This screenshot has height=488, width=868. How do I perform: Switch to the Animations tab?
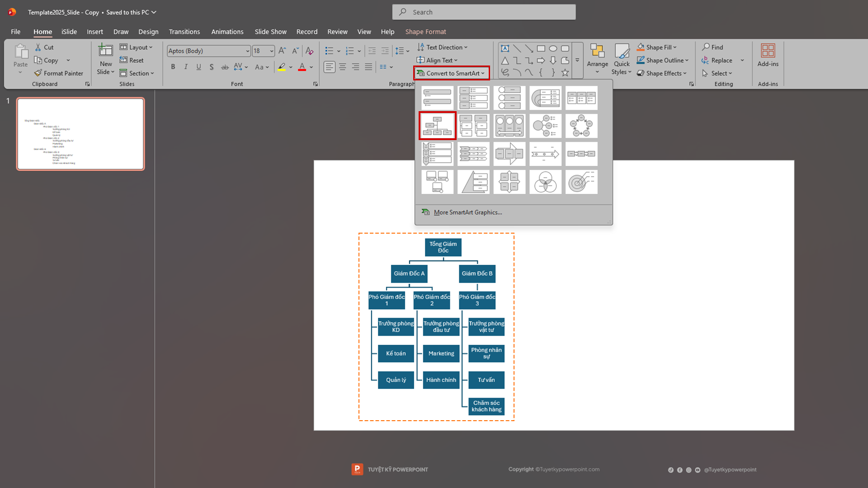point(227,32)
